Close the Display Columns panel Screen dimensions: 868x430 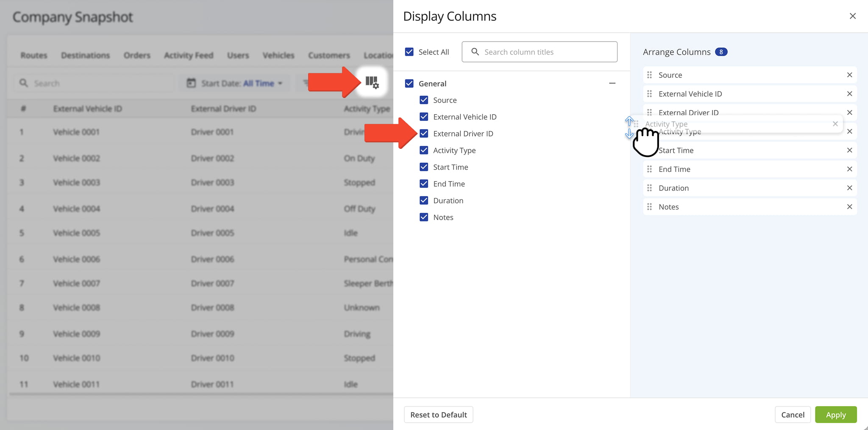pyautogui.click(x=853, y=16)
